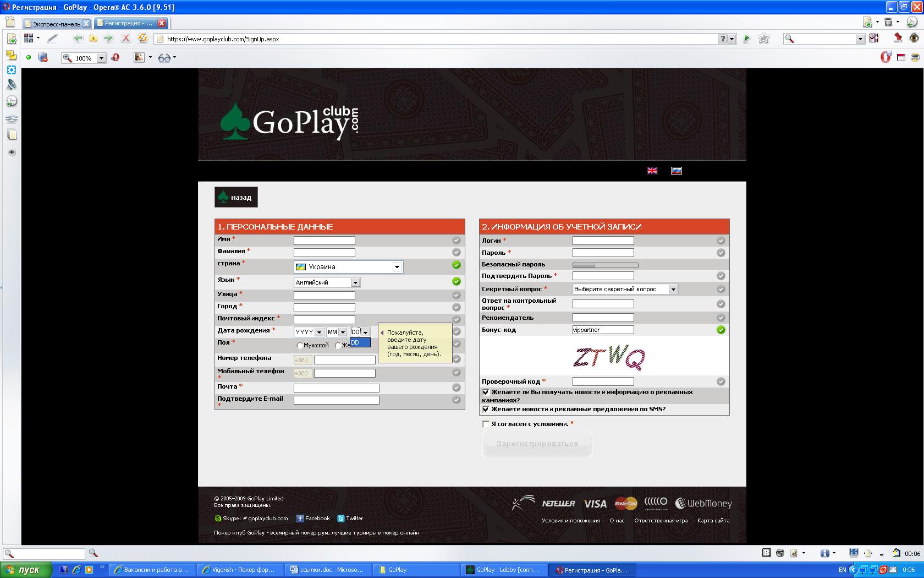Click the password strength bar
The width and height of the screenshot is (924, 578).
click(x=605, y=265)
